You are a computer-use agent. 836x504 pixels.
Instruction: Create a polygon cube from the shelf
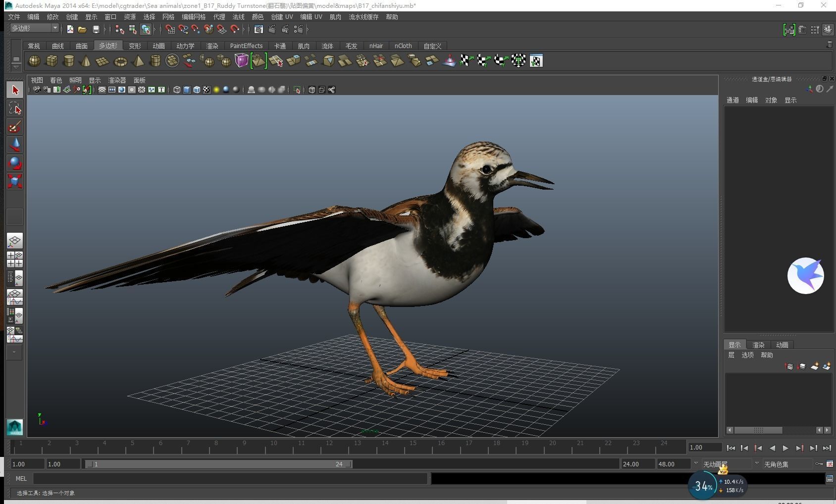tap(52, 61)
